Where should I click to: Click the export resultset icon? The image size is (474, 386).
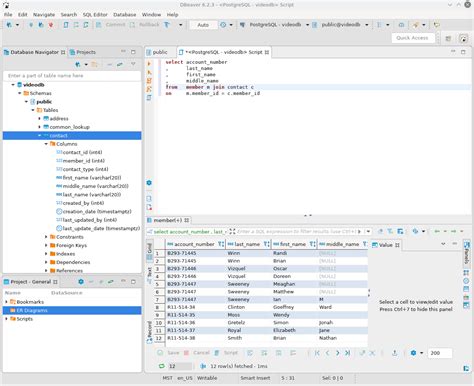pyautogui.click(x=395, y=353)
